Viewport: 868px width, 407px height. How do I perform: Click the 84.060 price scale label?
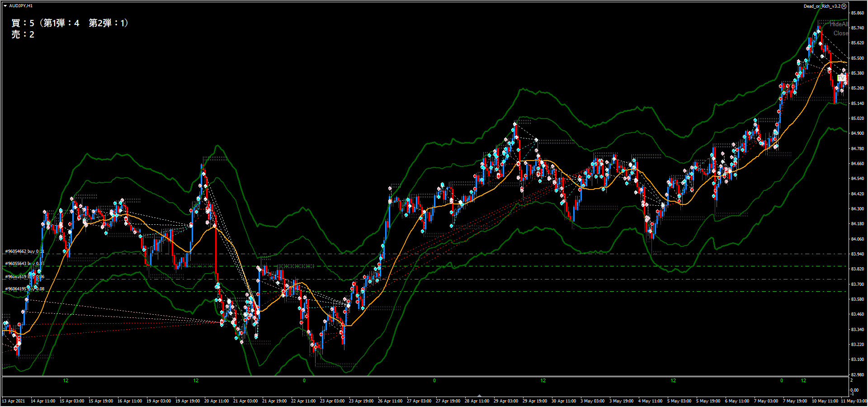coord(858,239)
